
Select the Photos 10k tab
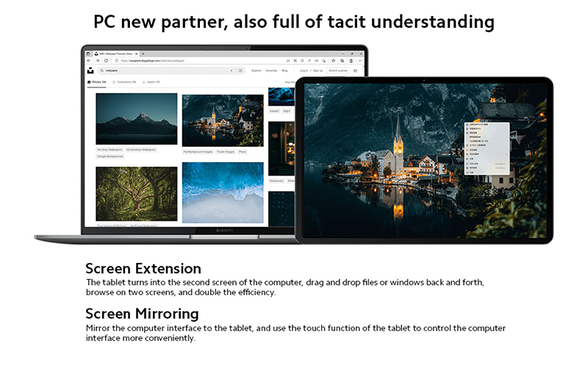(97, 82)
